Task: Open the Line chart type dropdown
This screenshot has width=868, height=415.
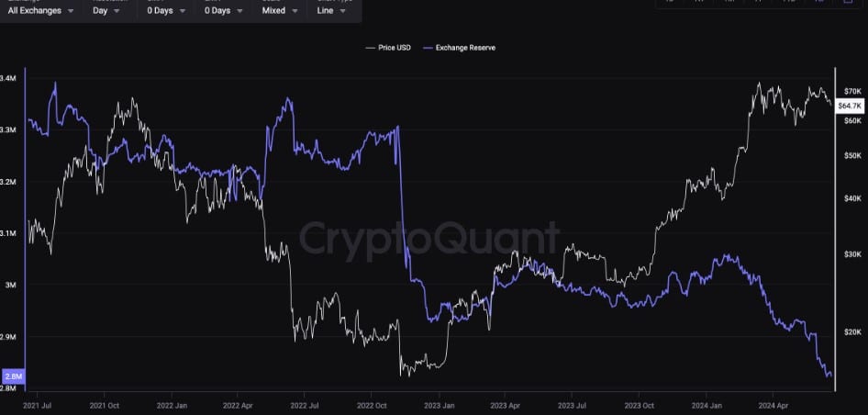Action: (334, 10)
